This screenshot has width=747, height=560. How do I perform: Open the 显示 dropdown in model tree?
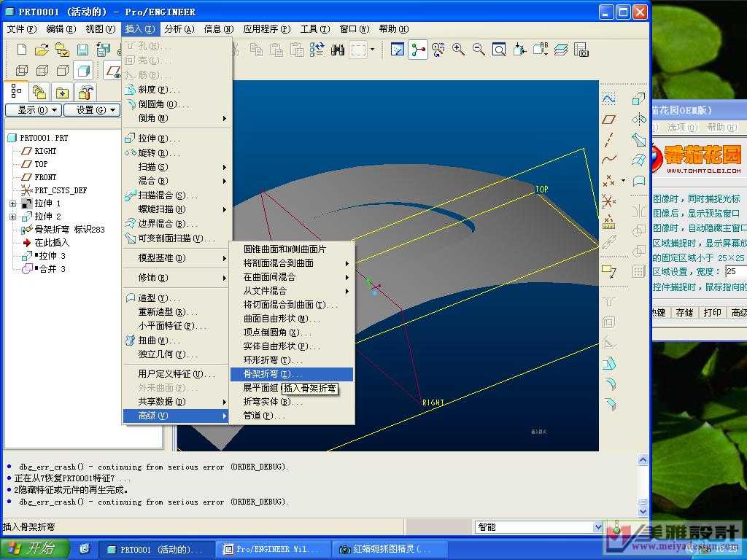[x=34, y=110]
